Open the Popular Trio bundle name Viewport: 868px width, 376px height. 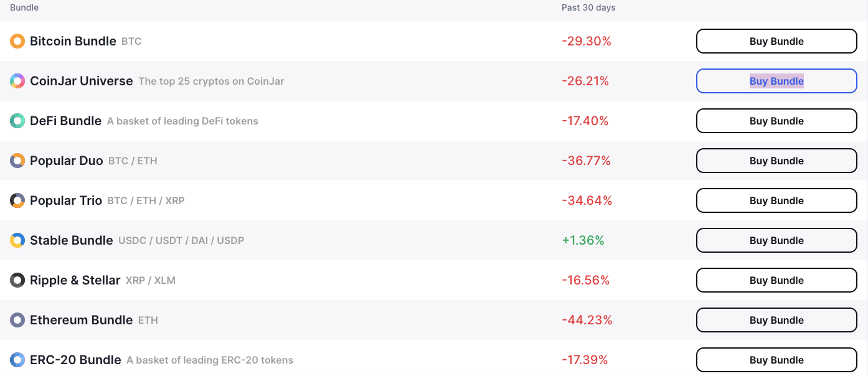point(66,200)
